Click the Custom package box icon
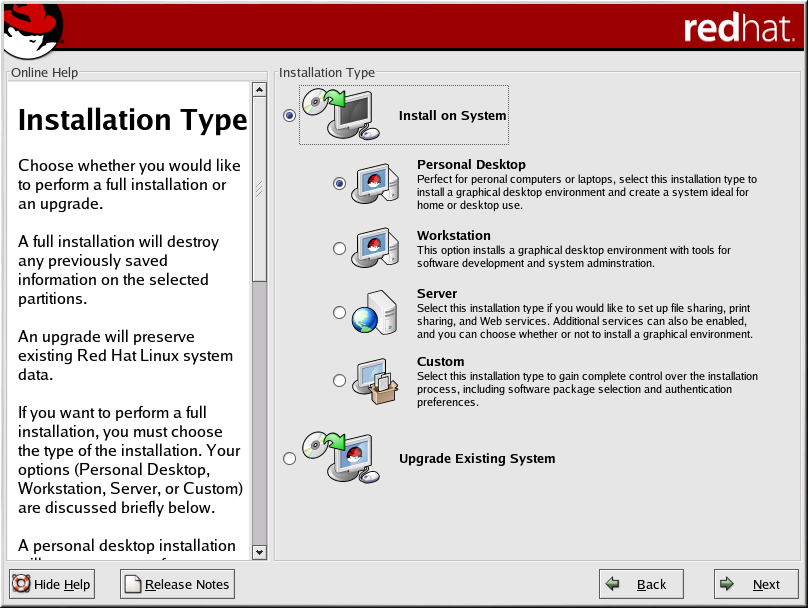Image resolution: width=808 pixels, height=608 pixels. tap(375, 380)
